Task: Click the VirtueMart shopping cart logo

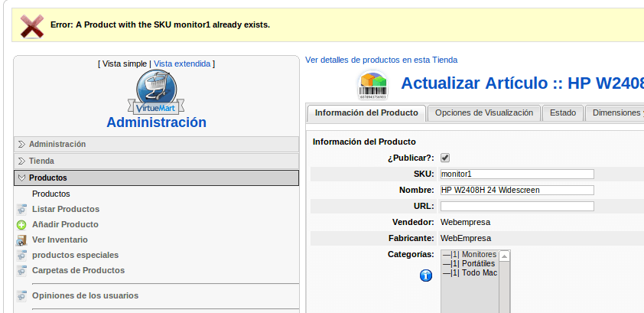Action: (156, 93)
